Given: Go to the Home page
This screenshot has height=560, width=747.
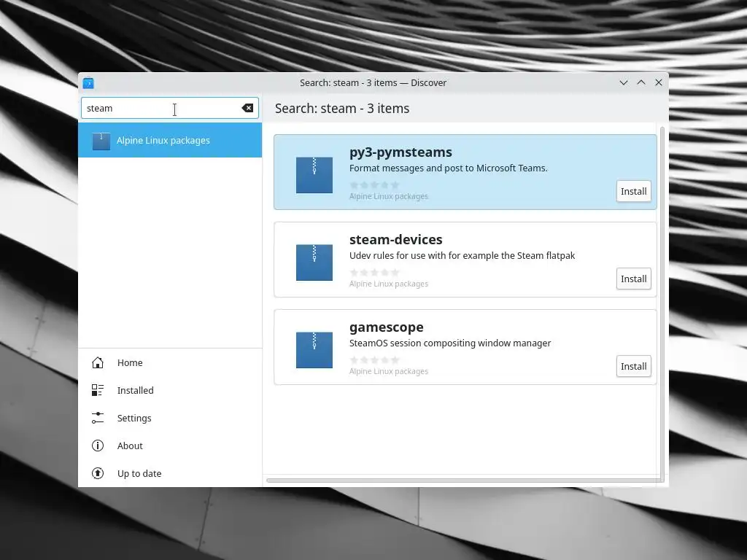Looking at the screenshot, I should pos(170,363).
